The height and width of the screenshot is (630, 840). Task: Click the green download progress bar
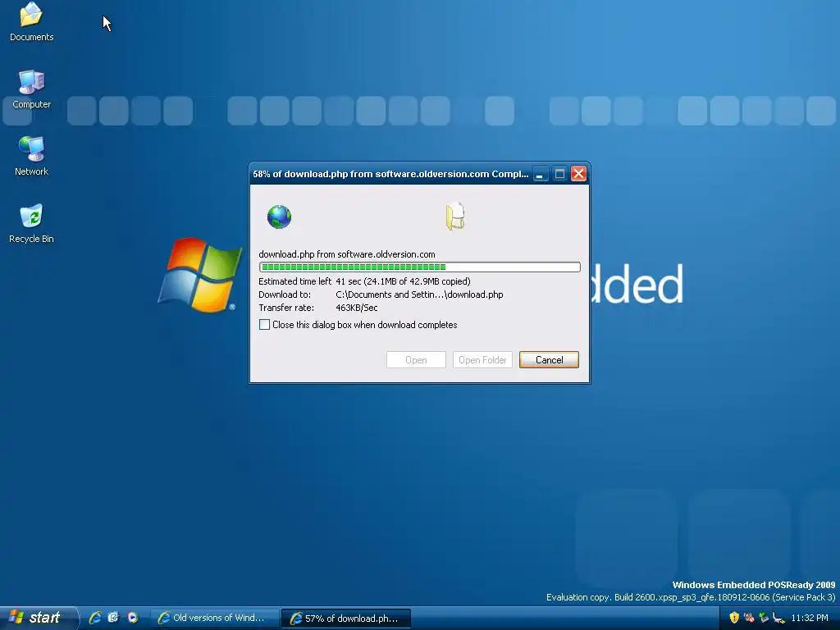419,267
